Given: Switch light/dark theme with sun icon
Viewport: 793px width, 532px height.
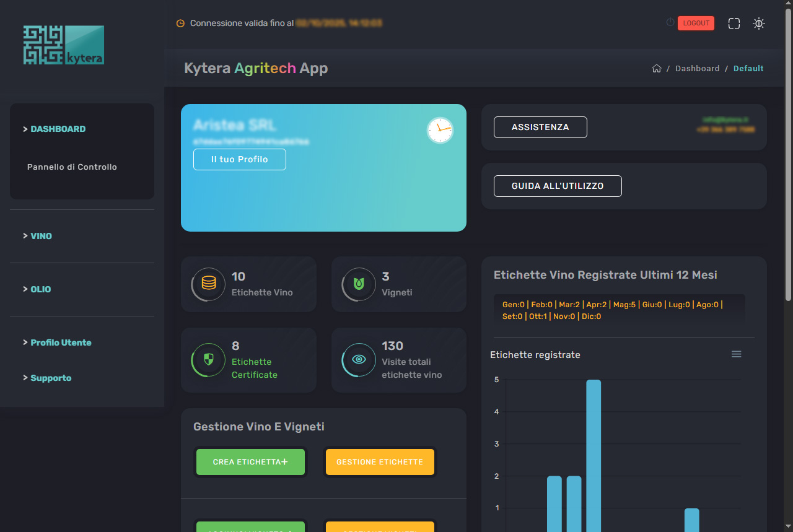Looking at the screenshot, I should click(x=759, y=24).
